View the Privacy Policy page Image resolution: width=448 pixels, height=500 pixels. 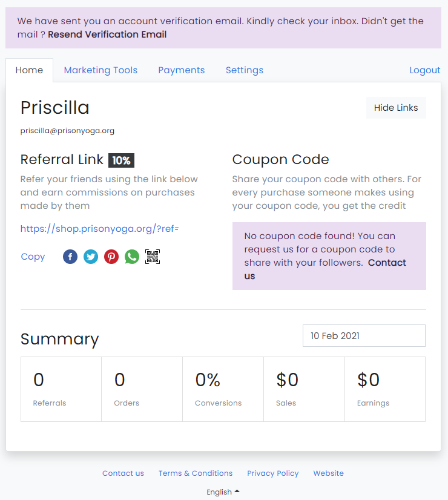tap(273, 473)
